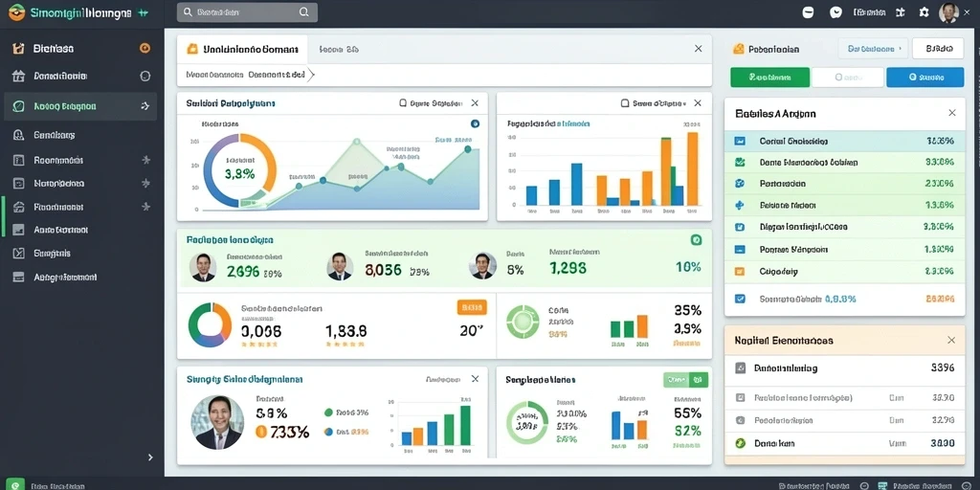The image size is (980, 490).
Task: Click the green button in the right panel
Action: [770, 77]
